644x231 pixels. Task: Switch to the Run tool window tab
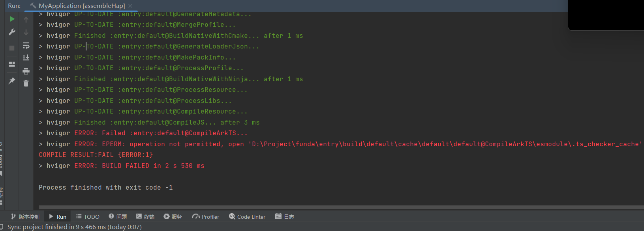58,217
